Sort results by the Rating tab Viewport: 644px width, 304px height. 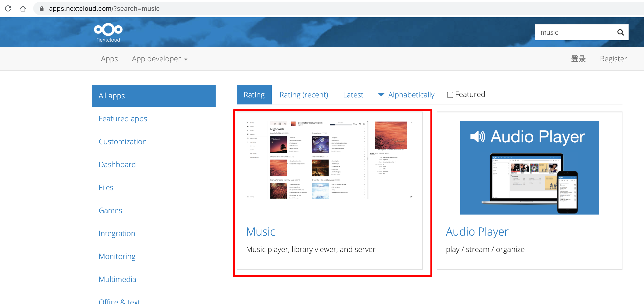coord(254,95)
